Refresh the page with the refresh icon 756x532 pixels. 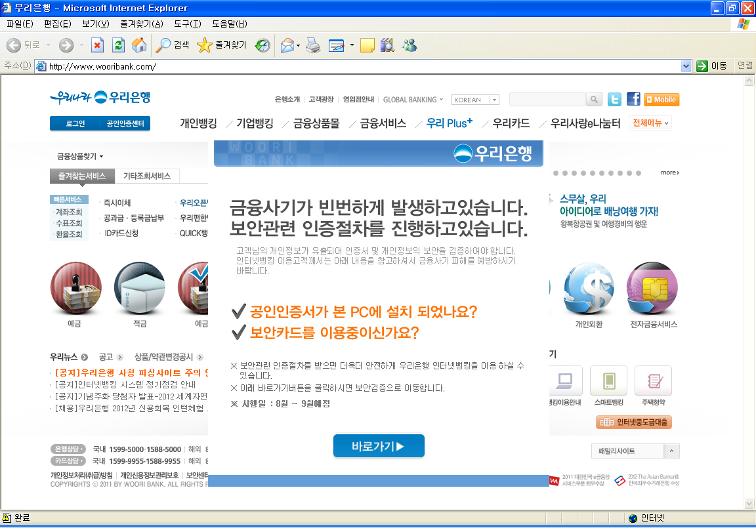click(118, 45)
